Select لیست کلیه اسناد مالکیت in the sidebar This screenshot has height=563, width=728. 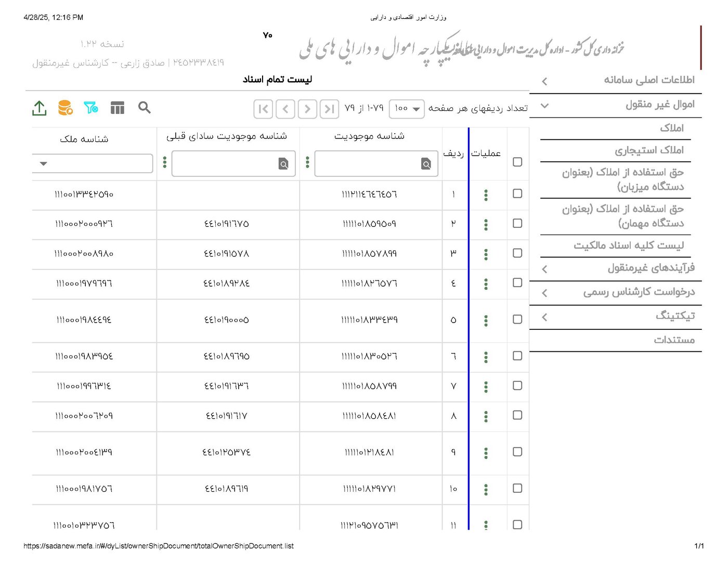[x=629, y=246]
